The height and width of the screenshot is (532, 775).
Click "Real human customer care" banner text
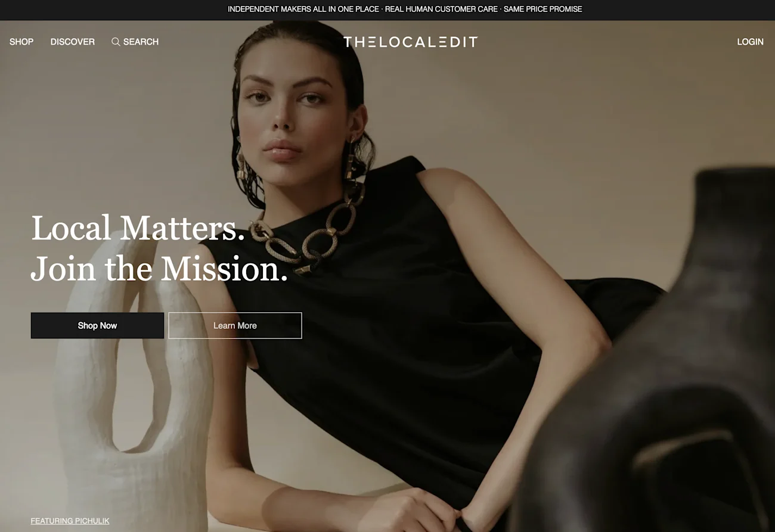tap(441, 9)
